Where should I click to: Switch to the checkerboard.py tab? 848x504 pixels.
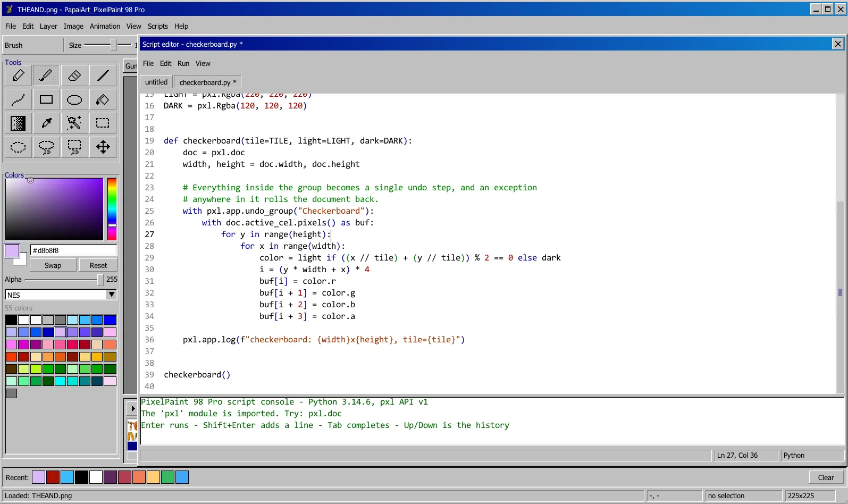pyautogui.click(x=208, y=82)
